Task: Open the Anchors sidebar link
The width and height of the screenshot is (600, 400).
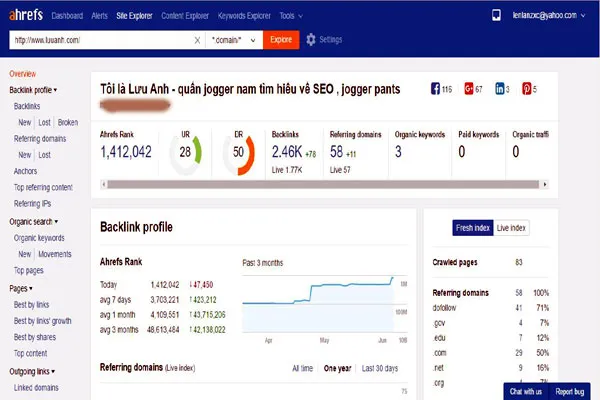Action: coord(25,171)
